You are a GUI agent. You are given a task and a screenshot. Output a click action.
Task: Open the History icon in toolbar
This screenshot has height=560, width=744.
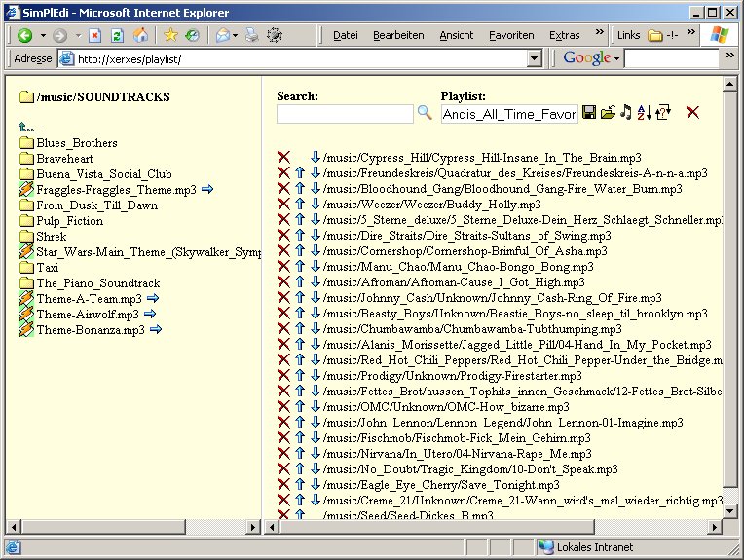(x=192, y=35)
